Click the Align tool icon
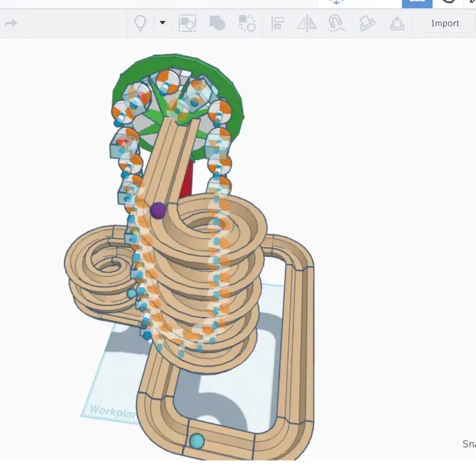The width and height of the screenshot is (476, 476). tap(277, 24)
